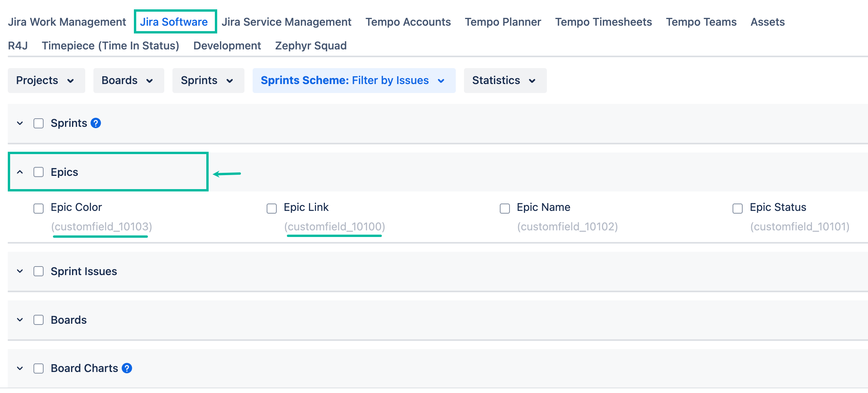Collapse the Epics section chevron
The width and height of the screenshot is (868, 393).
(20, 172)
